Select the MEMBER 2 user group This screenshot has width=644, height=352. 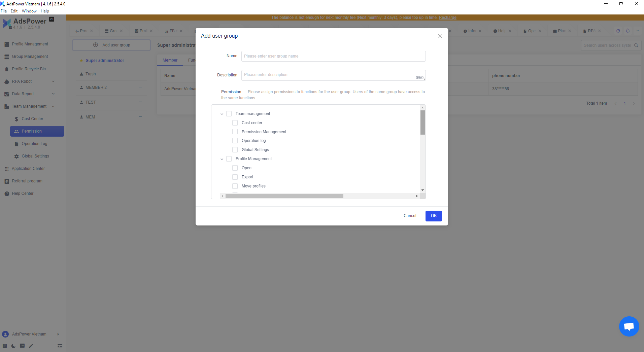pyautogui.click(x=96, y=87)
